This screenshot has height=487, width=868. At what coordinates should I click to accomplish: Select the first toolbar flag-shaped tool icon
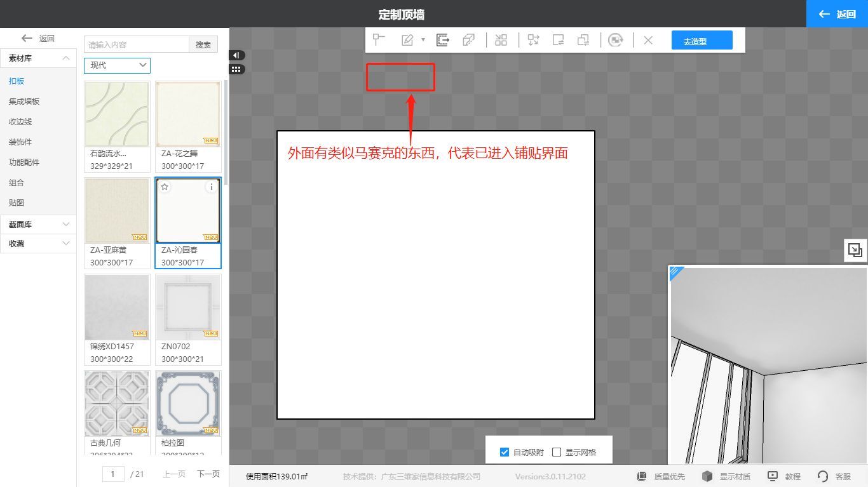click(x=379, y=40)
